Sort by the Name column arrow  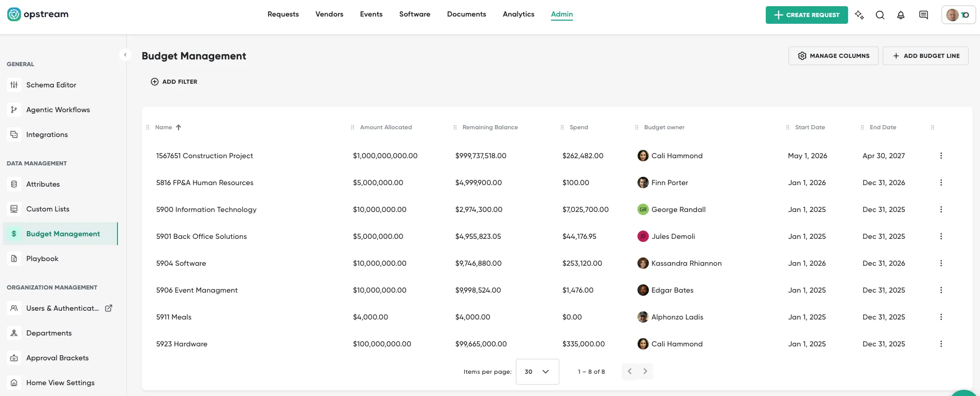(179, 127)
